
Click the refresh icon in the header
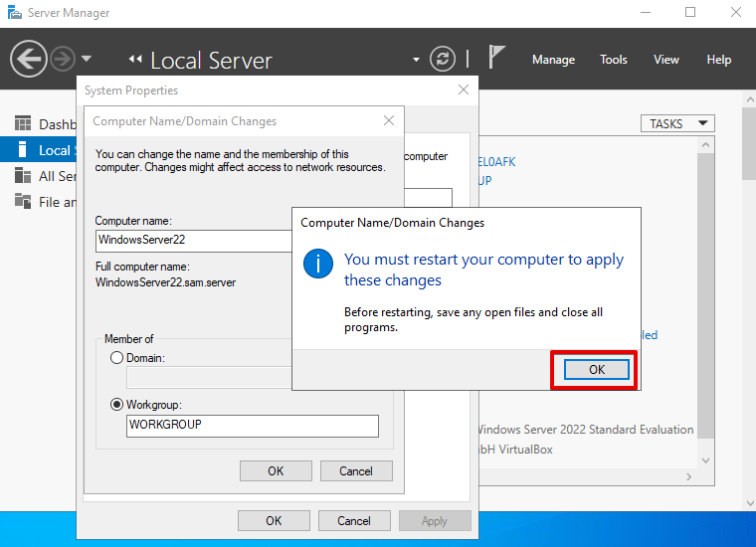pyautogui.click(x=443, y=59)
